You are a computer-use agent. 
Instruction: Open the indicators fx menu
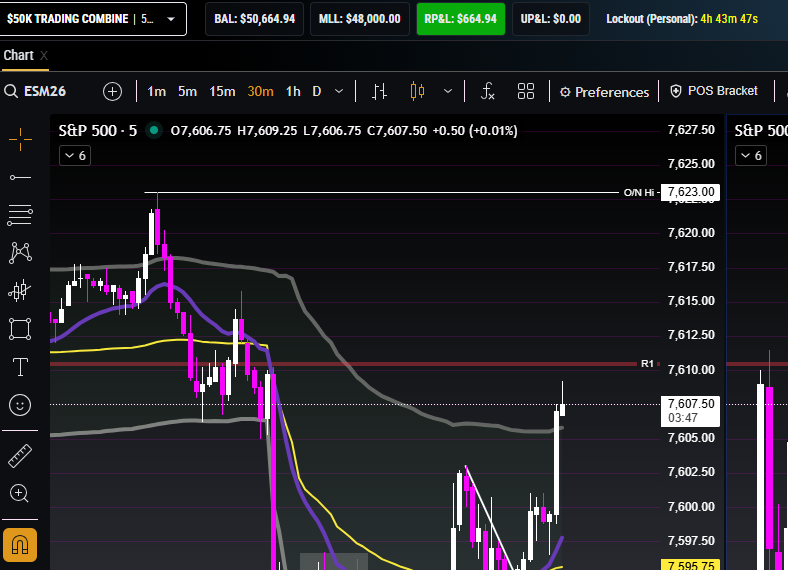tap(488, 91)
